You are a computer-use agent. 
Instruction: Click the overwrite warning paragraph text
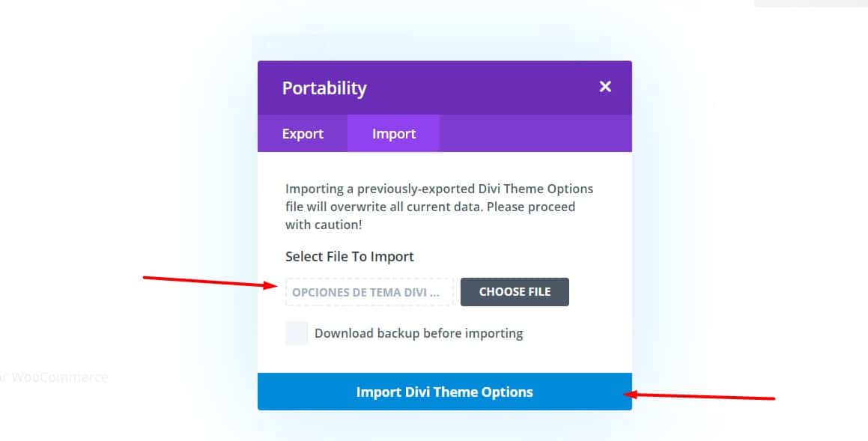pyautogui.click(x=439, y=207)
